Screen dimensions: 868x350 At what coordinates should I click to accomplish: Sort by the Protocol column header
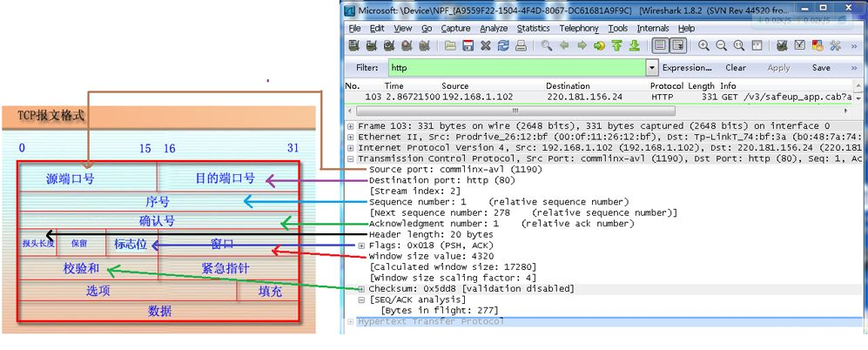click(x=667, y=86)
